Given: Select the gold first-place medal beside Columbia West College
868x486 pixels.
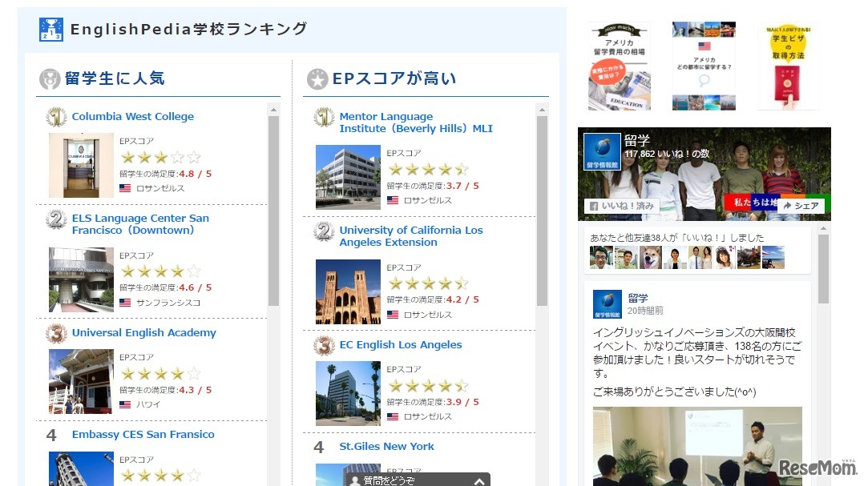Looking at the screenshot, I should point(55,117).
